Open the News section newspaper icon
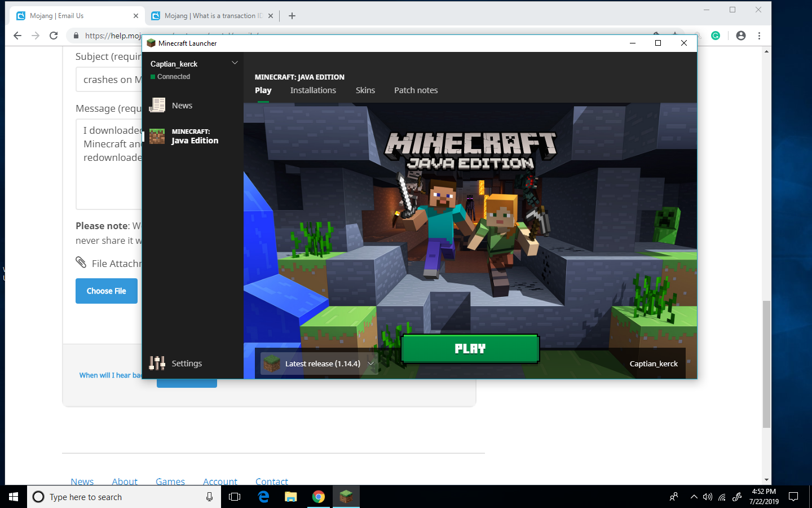 (x=157, y=106)
